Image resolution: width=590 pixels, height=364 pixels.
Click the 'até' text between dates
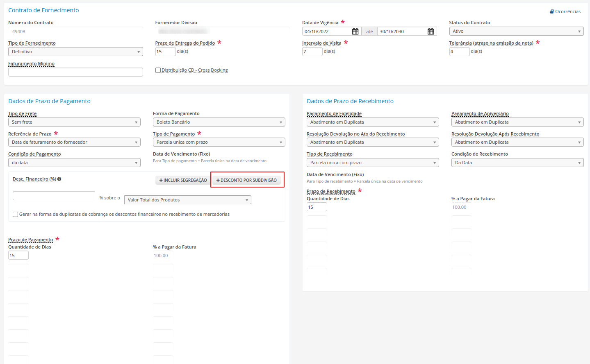[x=369, y=32]
